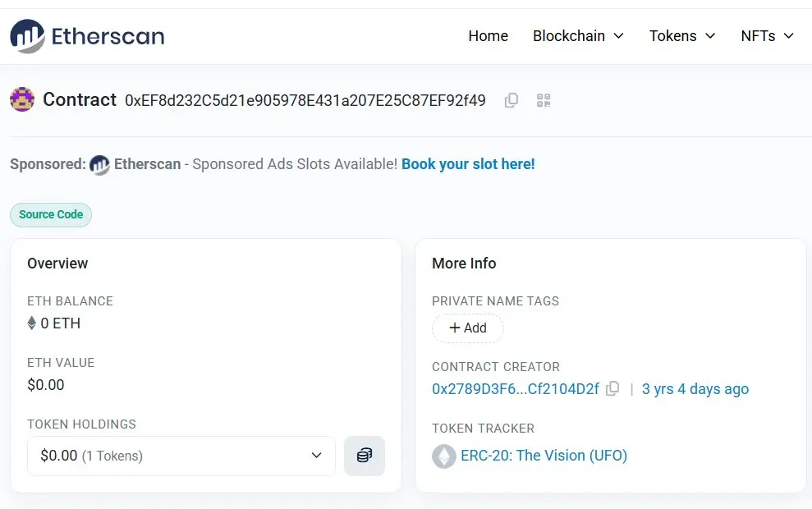This screenshot has width=812, height=509.
Task: Click the Etherscan logo
Action: (x=87, y=36)
